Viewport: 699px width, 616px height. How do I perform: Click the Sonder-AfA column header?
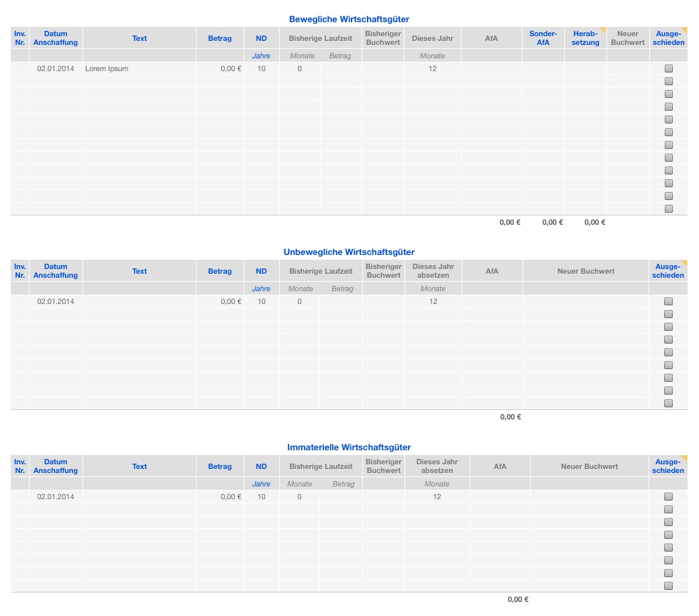click(543, 38)
